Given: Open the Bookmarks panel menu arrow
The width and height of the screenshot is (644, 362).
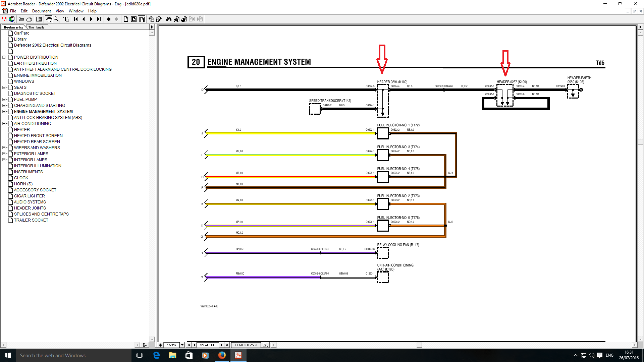Looking at the screenshot, I should pyautogui.click(x=152, y=27).
